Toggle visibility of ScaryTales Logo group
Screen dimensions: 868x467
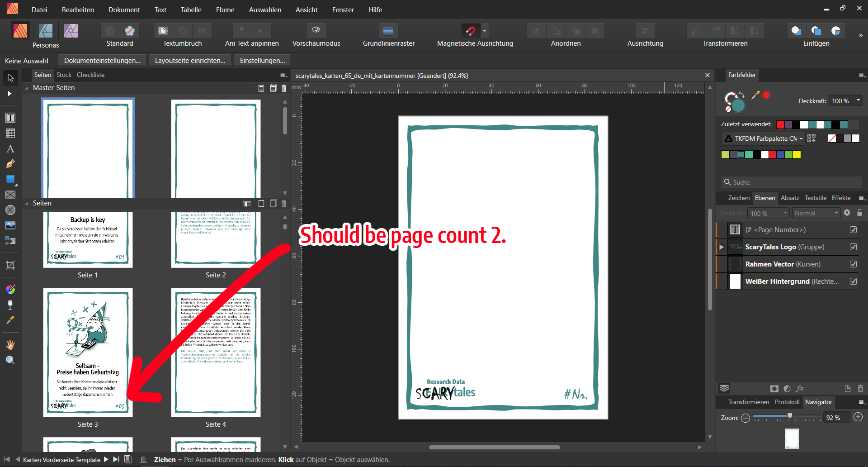click(853, 247)
